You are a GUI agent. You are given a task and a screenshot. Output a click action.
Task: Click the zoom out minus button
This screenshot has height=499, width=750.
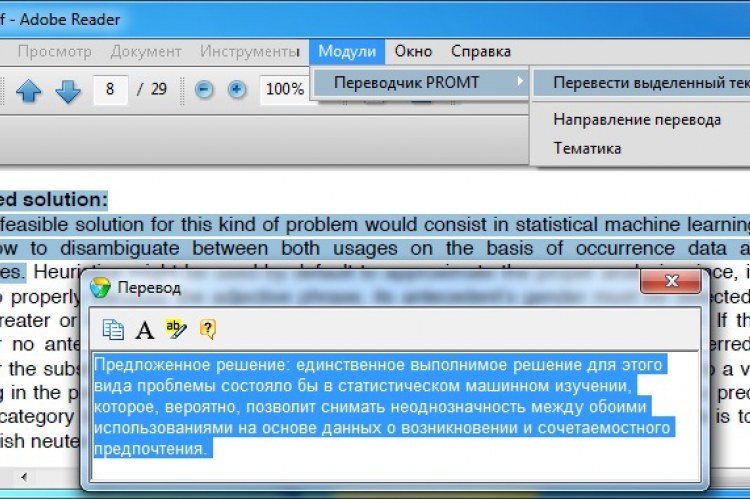point(204,89)
